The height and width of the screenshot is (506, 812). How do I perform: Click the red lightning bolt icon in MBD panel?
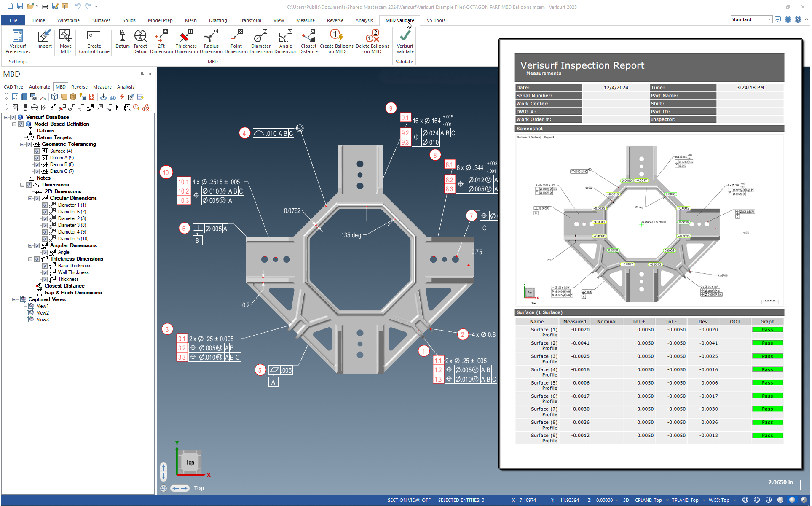point(122,97)
